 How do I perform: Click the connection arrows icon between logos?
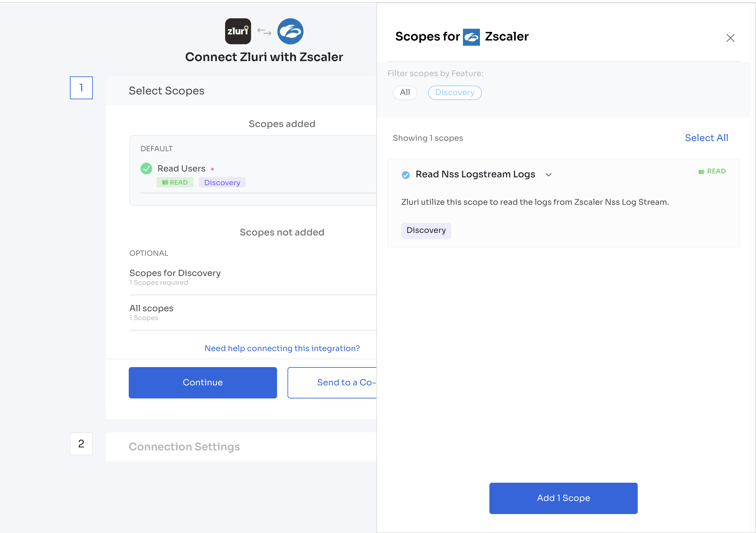[x=264, y=32]
